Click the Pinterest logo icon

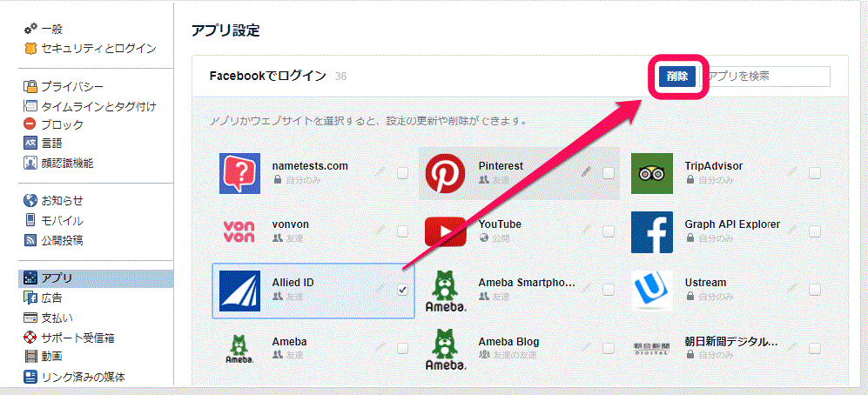tap(445, 173)
